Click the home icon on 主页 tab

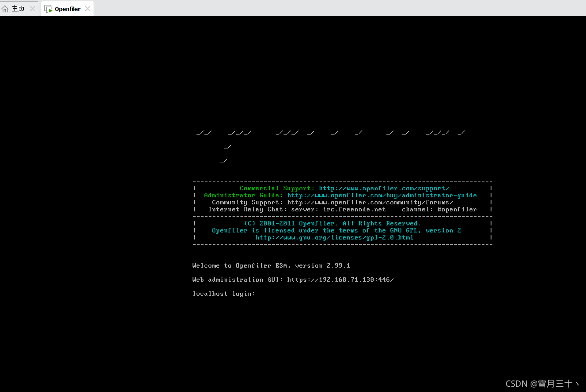pos(5,9)
